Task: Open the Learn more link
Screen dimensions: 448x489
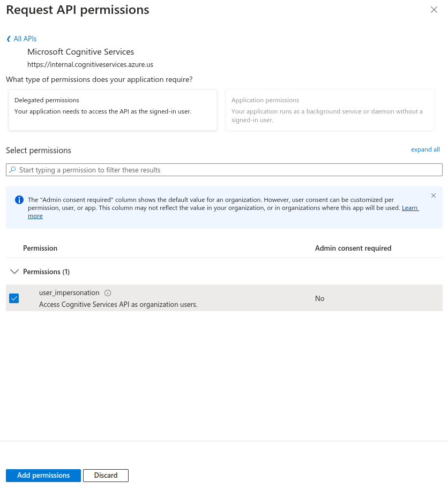Action: (410, 208)
